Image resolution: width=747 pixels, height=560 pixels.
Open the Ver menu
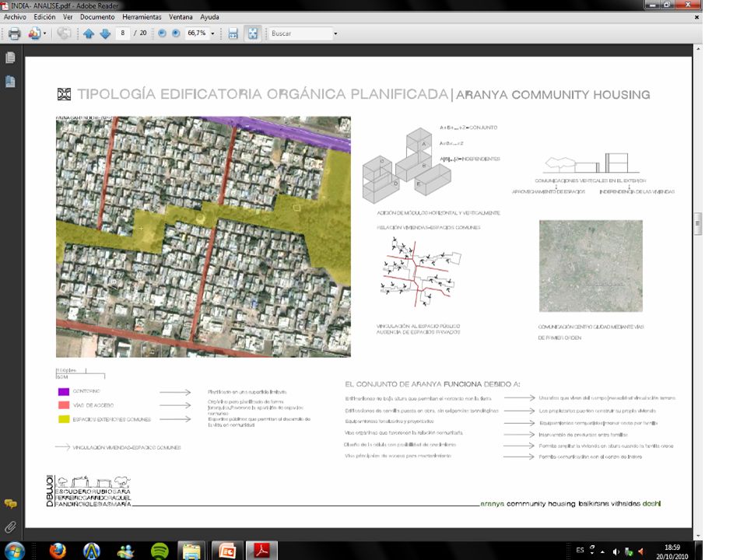tap(68, 16)
